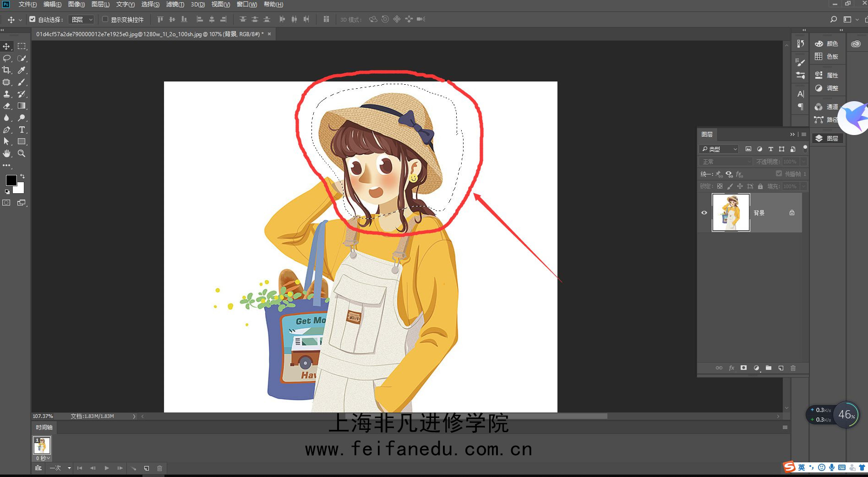Select timeline frame 1 thumbnail
Screen dimensions: 868x477
pos(42,445)
